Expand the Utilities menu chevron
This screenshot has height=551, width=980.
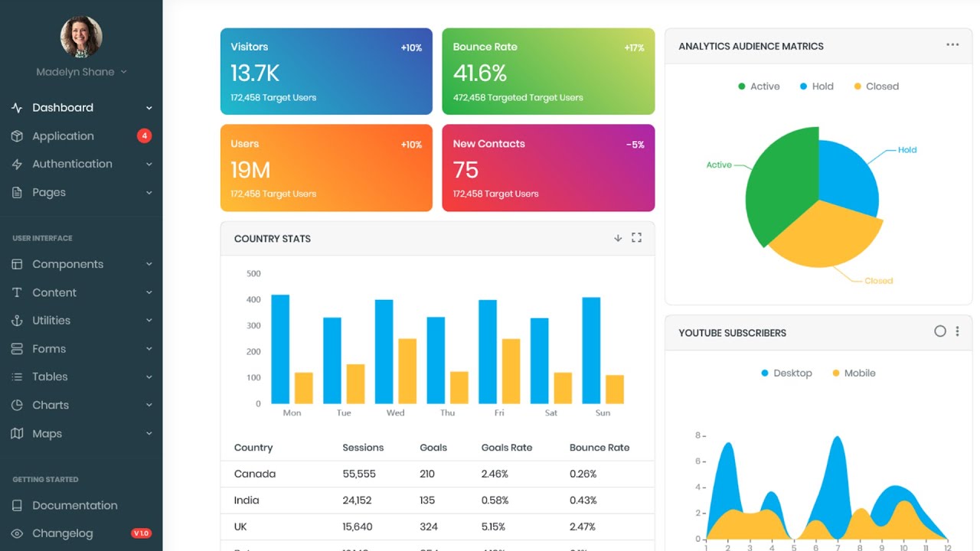149,321
